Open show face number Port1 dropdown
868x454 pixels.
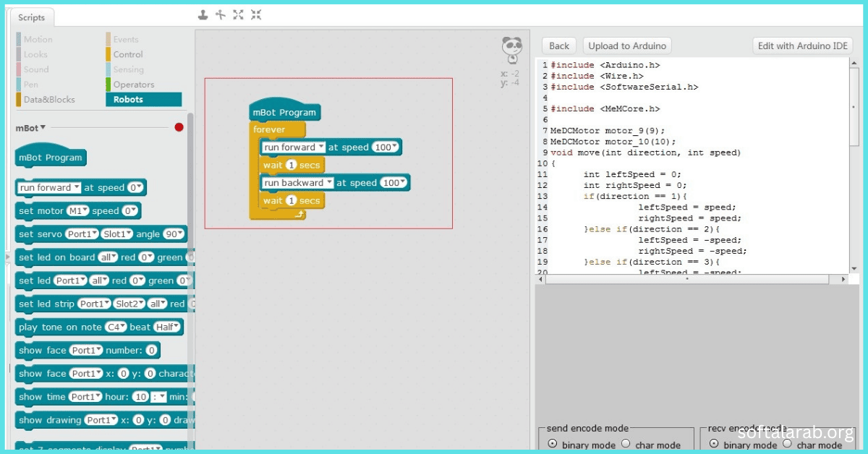coord(86,351)
